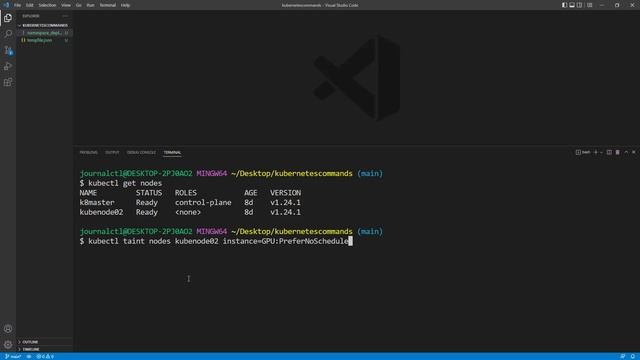The height and width of the screenshot is (360, 640).
Task: Open the Accounts menu in activity bar
Action: coord(8,329)
